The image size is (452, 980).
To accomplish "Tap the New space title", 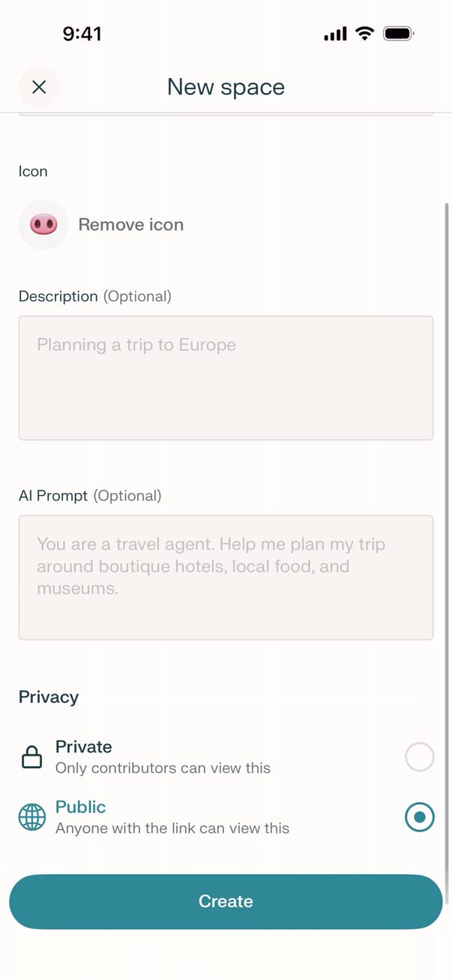I will (226, 87).
